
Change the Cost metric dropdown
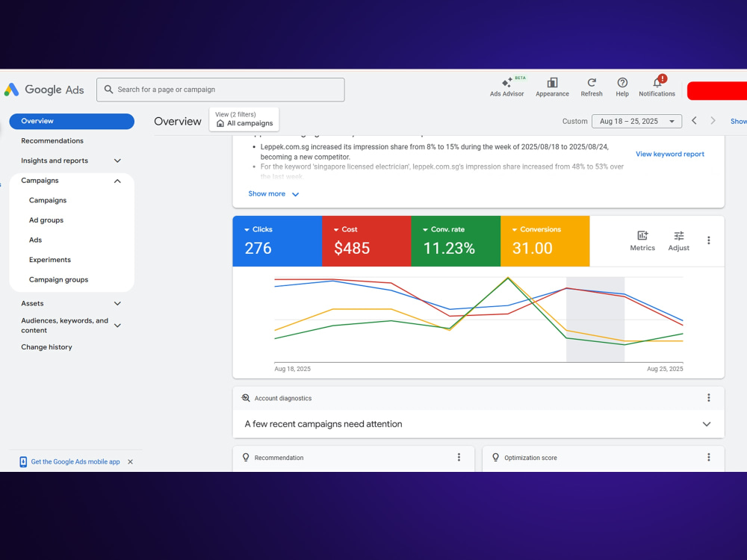click(345, 229)
